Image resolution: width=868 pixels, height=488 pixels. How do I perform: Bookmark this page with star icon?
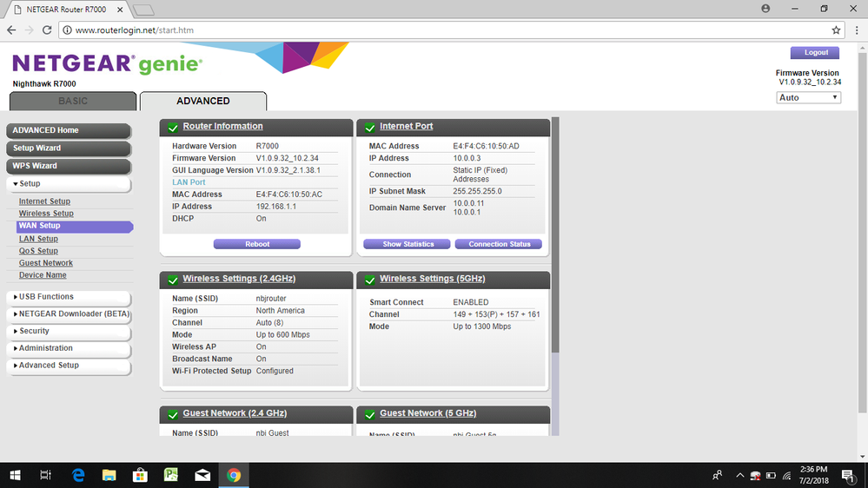[x=836, y=30]
